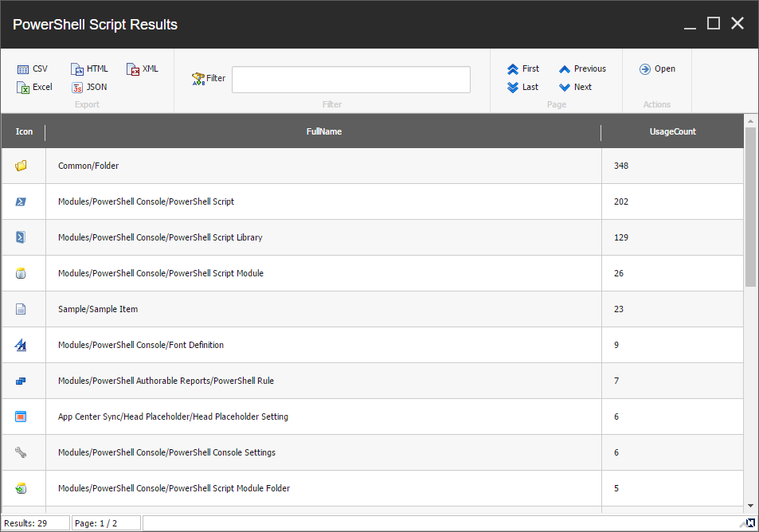Select Common/Folder row text

[x=88, y=166]
